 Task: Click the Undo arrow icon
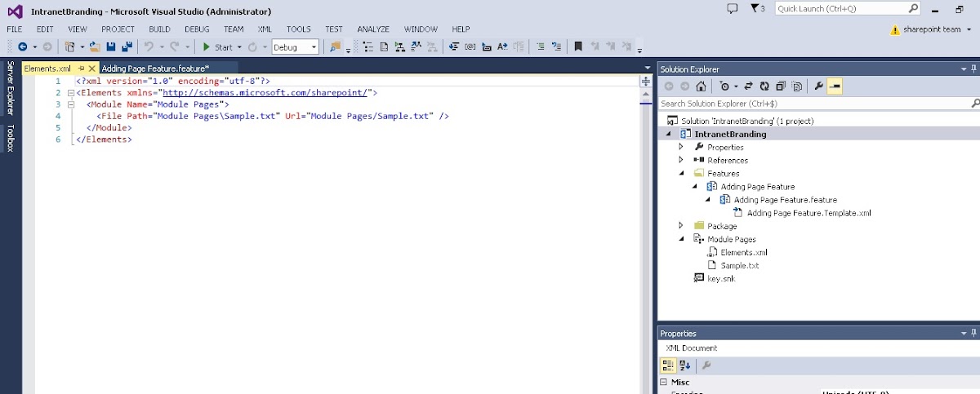pyautogui.click(x=149, y=46)
